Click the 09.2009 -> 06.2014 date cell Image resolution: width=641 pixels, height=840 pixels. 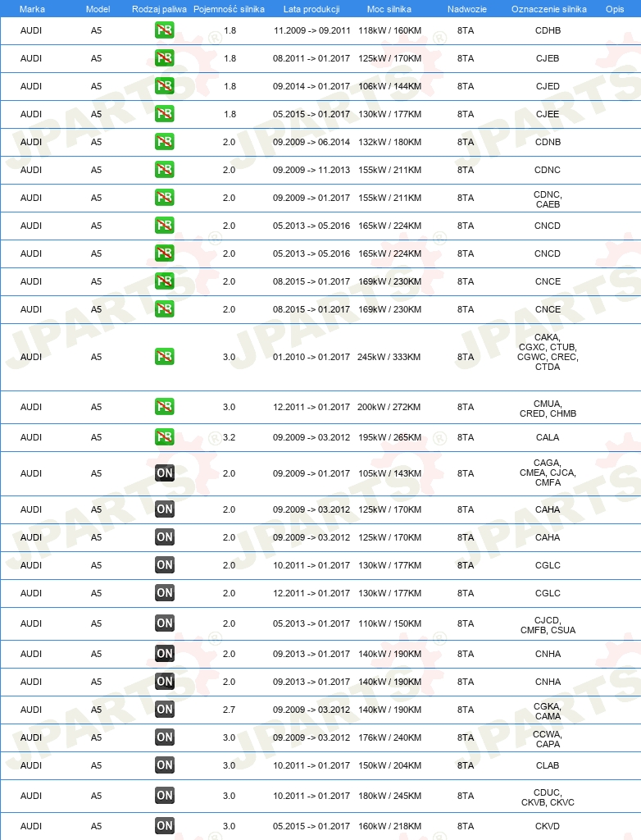click(311, 142)
